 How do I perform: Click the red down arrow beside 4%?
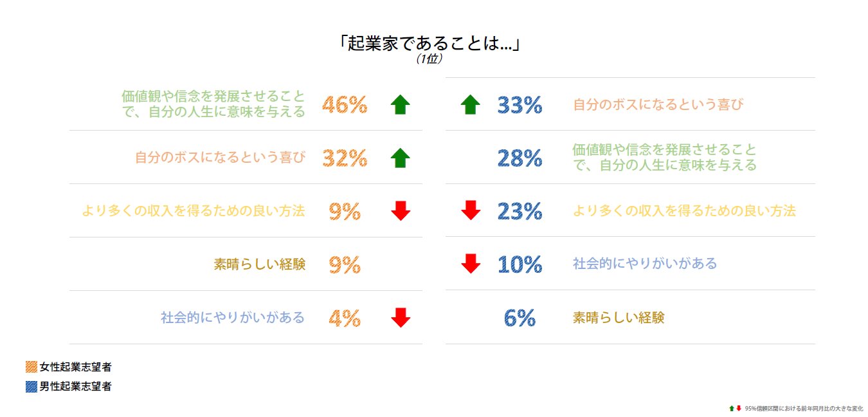click(x=400, y=317)
